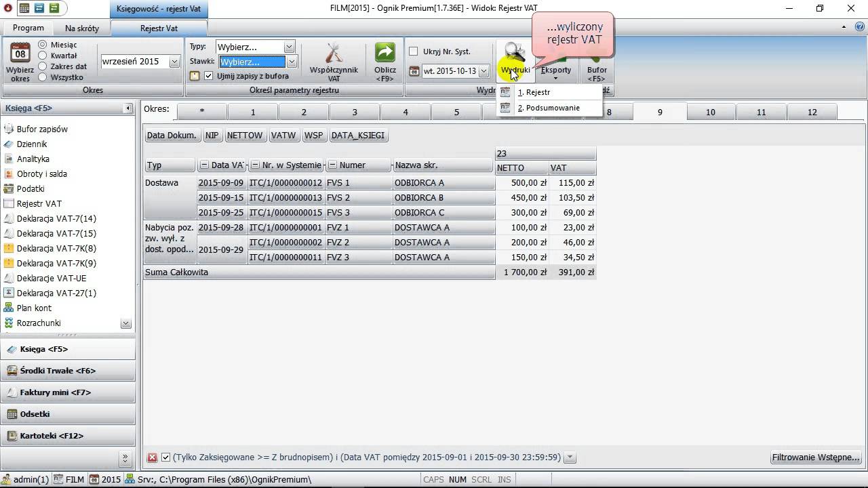Image resolution: width=868 pixels, height=488 pixels.
Task: Expand navigation overflow chevrons
Action: [x=125, y=458]
